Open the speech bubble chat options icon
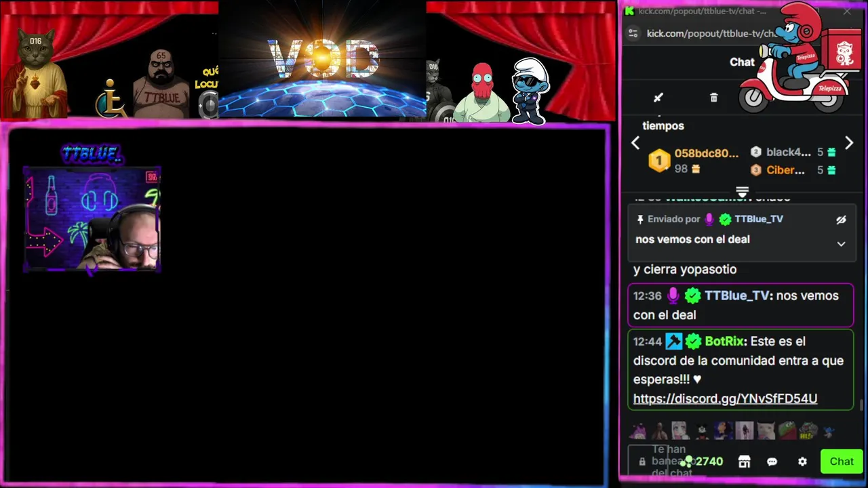Viewport: 868px width, 488px height. point(772,462)
